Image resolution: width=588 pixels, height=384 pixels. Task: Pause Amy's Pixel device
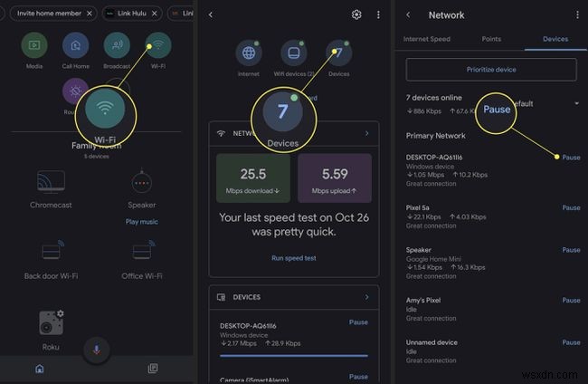pos(571,301)
